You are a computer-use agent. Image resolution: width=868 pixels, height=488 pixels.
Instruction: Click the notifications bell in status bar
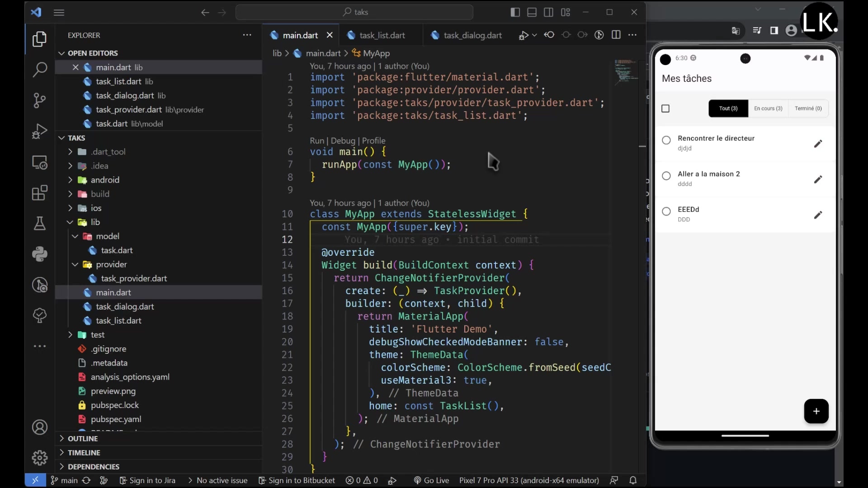[633, 480]
